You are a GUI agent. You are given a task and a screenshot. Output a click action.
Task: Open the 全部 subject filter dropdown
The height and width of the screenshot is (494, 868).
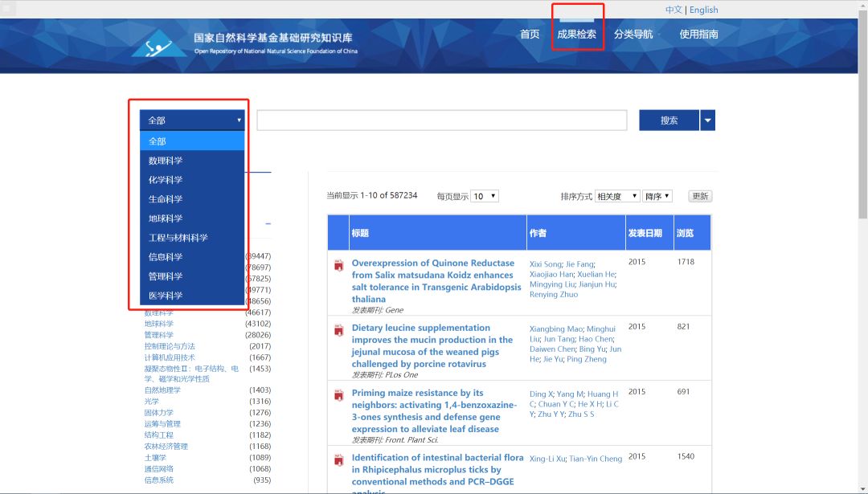(x=191, y=119)
